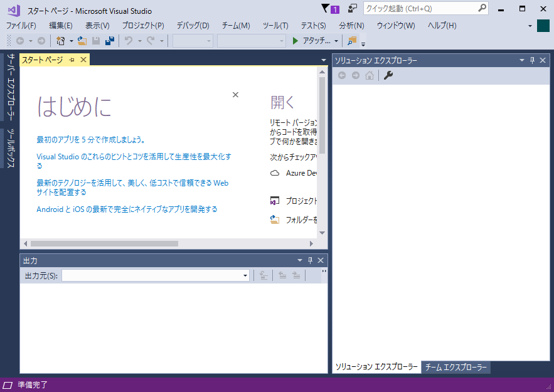Open the Debug (デバッグ) menu
The image size is (554, 392).
pos(193,25)
